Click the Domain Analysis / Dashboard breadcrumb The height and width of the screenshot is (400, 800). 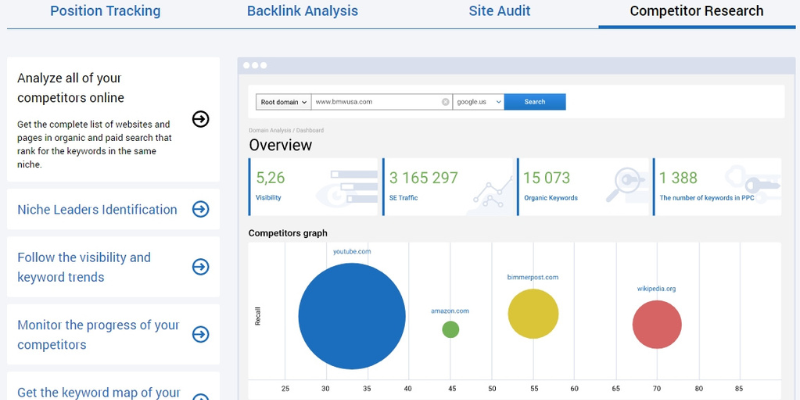point(286,131)
